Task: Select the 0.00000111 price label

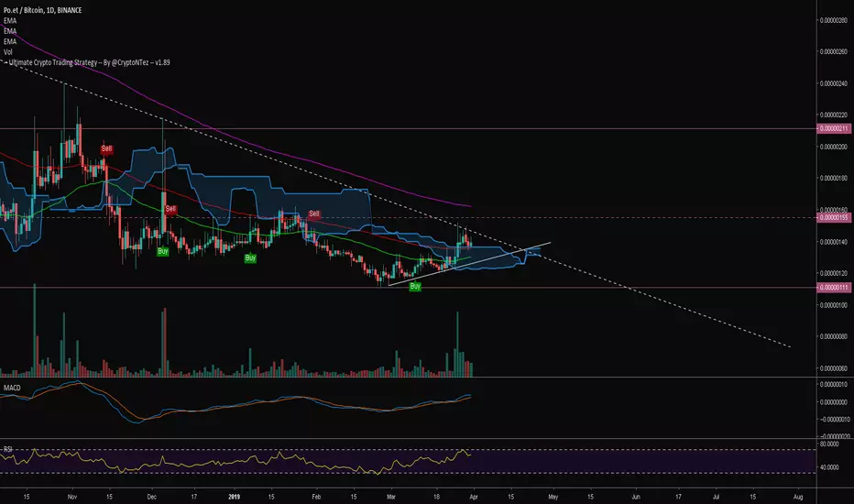Action: 834,287
